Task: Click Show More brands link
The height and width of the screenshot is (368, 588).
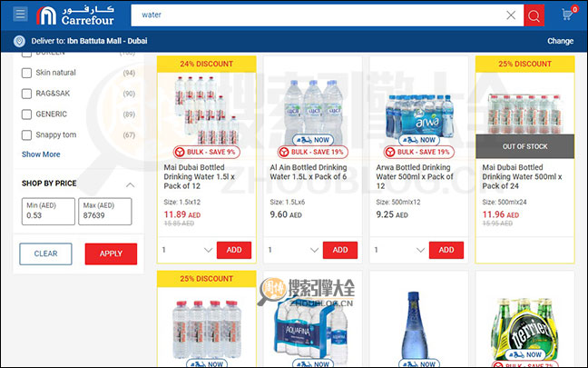Action: 41,154
